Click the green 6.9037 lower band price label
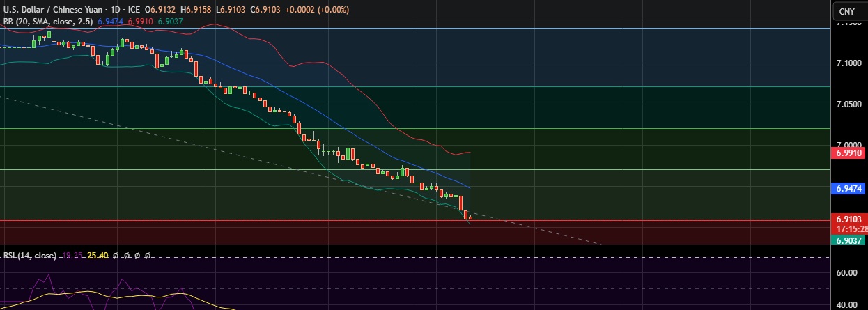The width and height of the screenshot is (868, 310). tap(850, 240)
